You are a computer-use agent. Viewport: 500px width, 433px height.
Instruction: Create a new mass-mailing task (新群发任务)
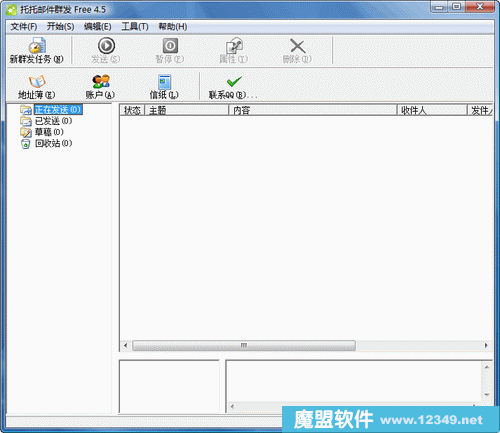37,51
